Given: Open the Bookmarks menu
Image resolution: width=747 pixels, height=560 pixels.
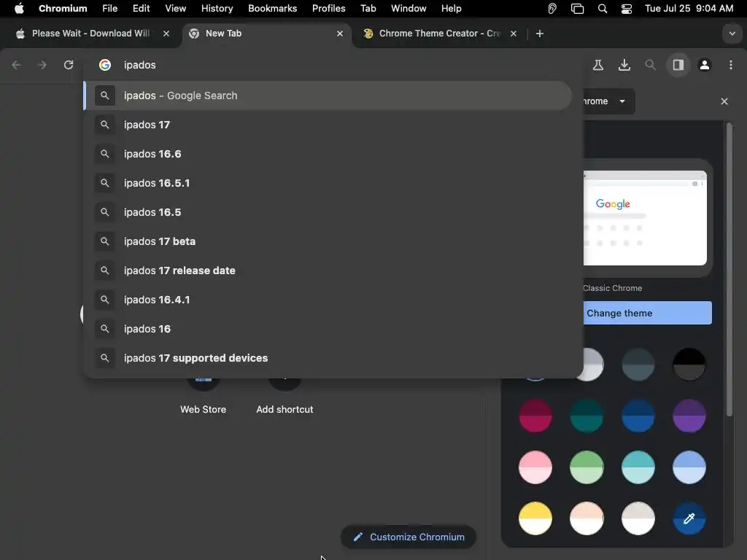Looking at the screenshot, I should pyautogui.click(x=273, y=9).
